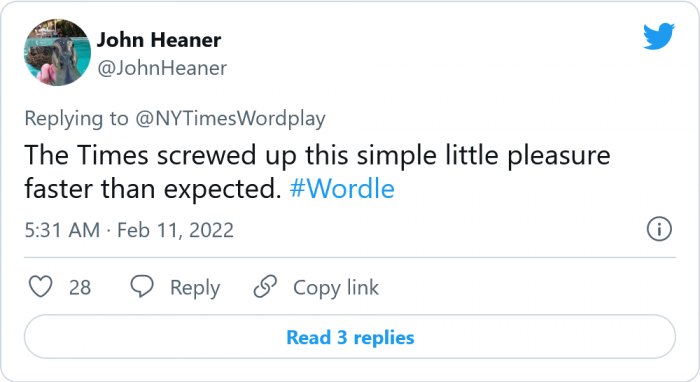The height and width of the screenshot is (382, 700).
Task: Click Read 3 replies button
Action: [x=350, y=337]
